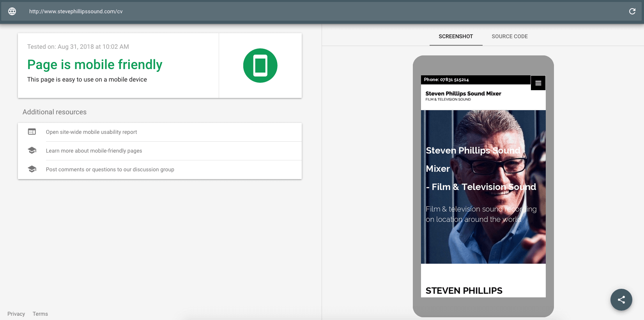
Task: Click the 'Additional resources' heading
Action: click(x=55, y=112)
